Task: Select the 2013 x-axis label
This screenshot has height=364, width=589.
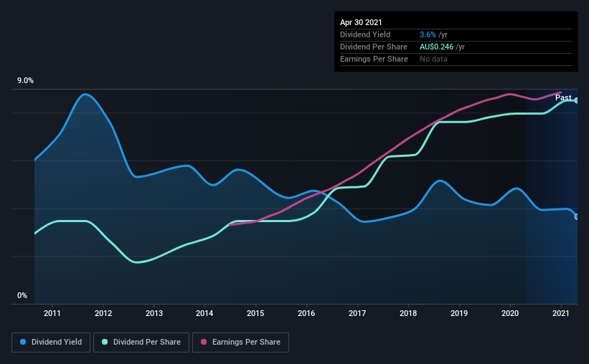Action: 154,313
